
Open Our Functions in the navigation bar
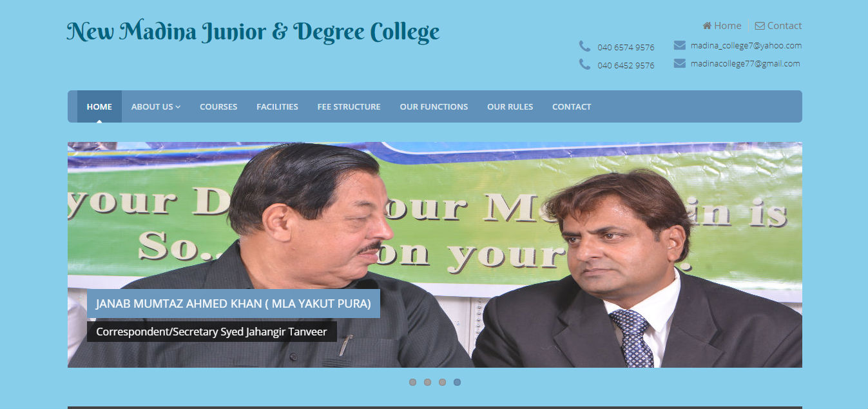pos(434,106)
